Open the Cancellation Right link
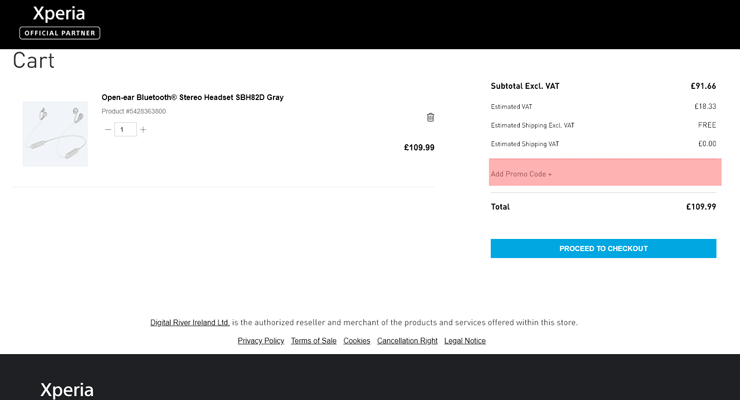This screenshot has width=740, height=400. pos(407,341)
